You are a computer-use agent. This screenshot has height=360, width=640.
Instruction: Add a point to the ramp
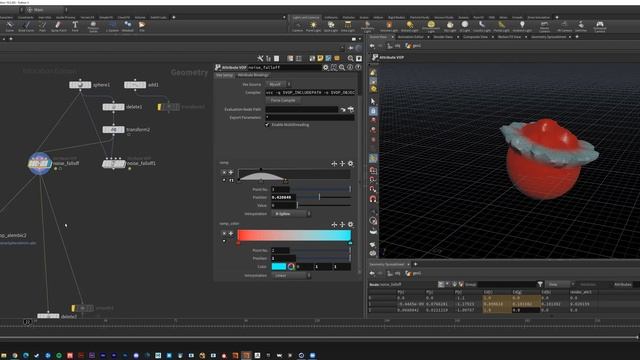231,173
